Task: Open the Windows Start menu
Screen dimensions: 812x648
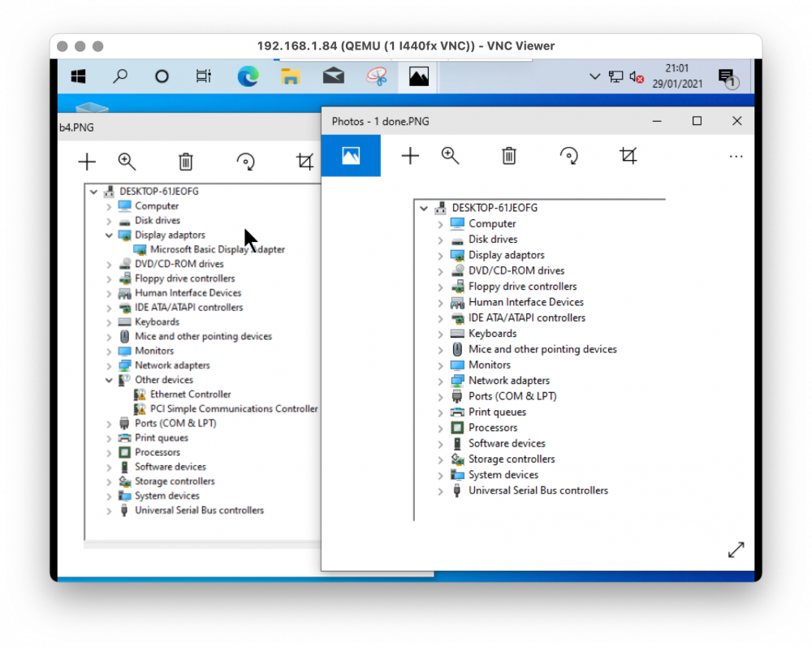Action: (78, 76)
